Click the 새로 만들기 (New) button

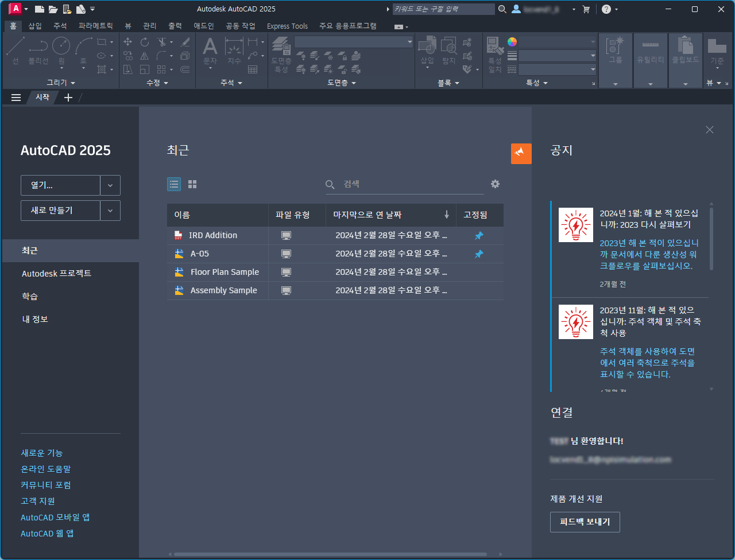point(60,211)
